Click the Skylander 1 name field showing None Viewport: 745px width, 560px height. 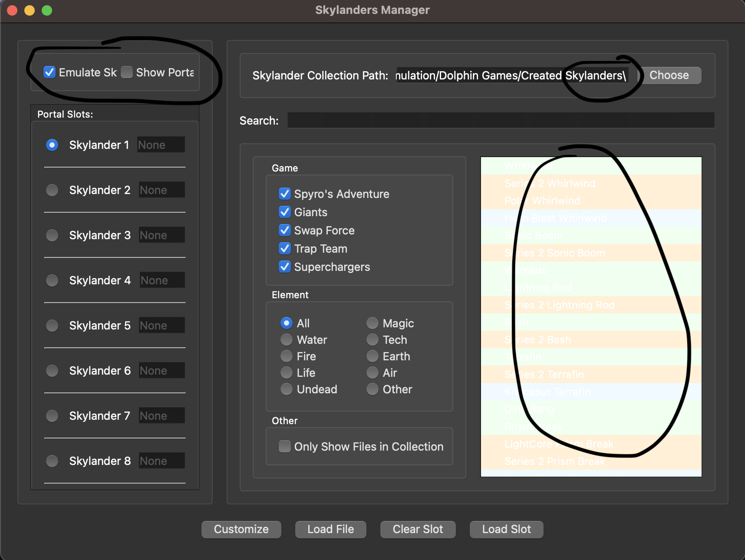[161, 145]
